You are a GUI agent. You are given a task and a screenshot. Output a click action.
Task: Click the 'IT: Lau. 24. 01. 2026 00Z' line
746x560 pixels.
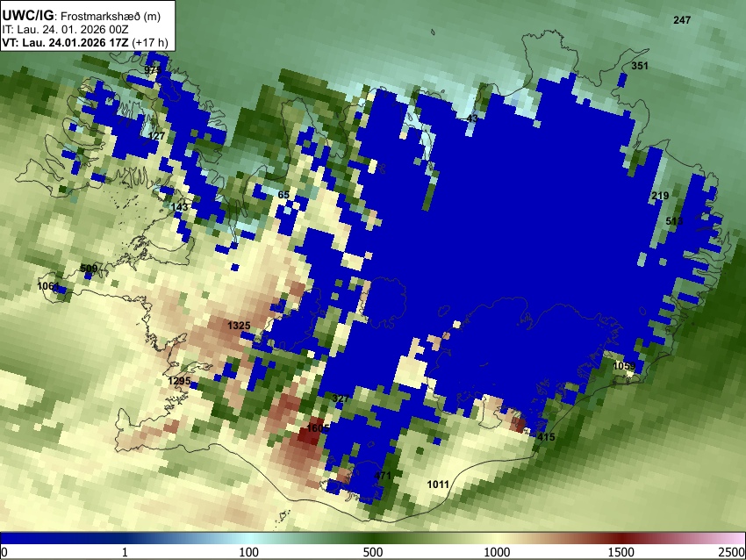tap(65, 30)
